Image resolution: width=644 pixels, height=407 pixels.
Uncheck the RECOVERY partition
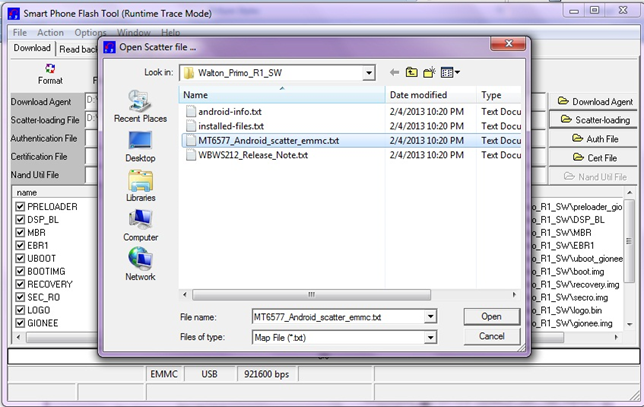click(x=20, y=284)
